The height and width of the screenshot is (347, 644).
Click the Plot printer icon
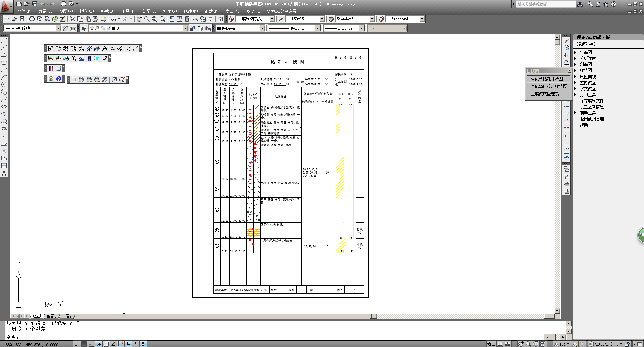[x=32, y=19]
